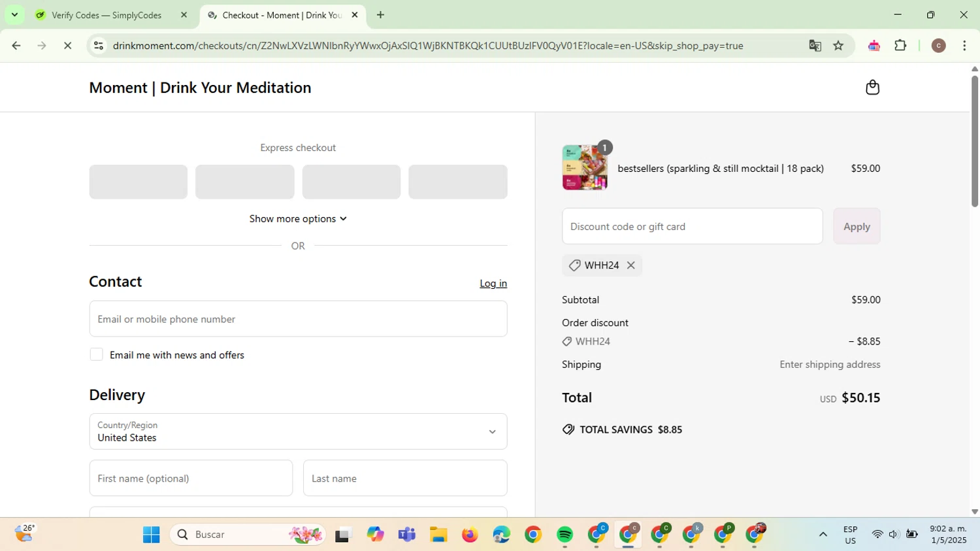The height and width of the screenshot is (551, 980).
Task: Open Firefox from the taskbar
Action: coord(470,535)
